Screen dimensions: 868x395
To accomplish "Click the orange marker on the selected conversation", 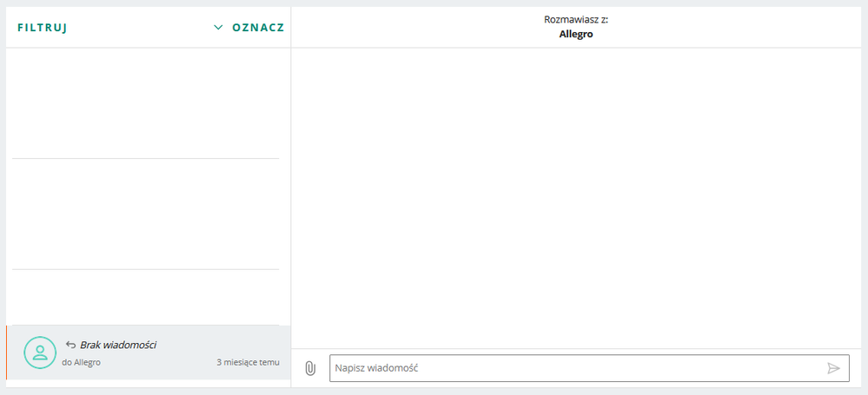I will (7, 352).
